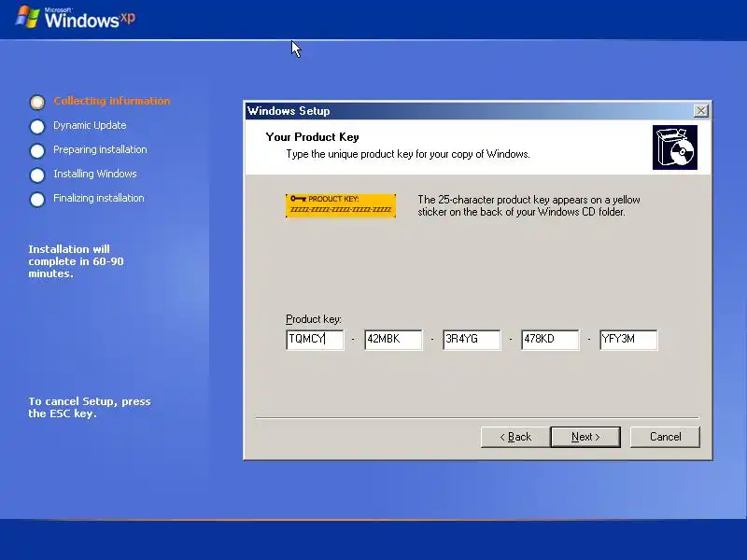The height and width of the screenshot is (560, 747).
Task: Click the 'Your Product Key' heading
Action: (x=312, y=137)
